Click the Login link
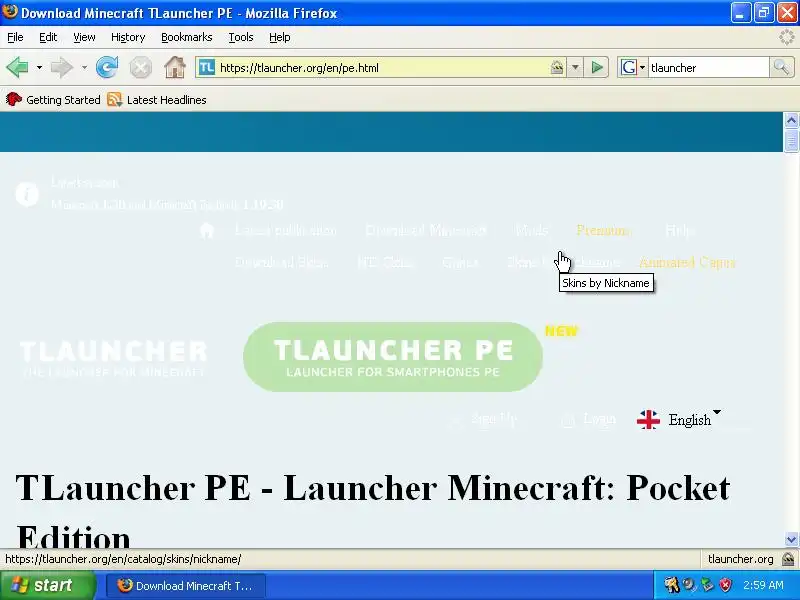 tap(599, 419)
